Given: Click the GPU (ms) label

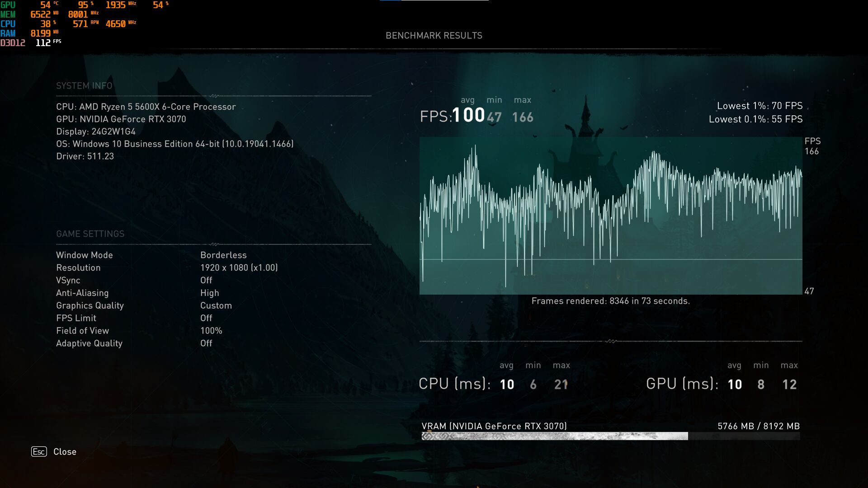Looking at the screenshot, I should pos(682,384).
